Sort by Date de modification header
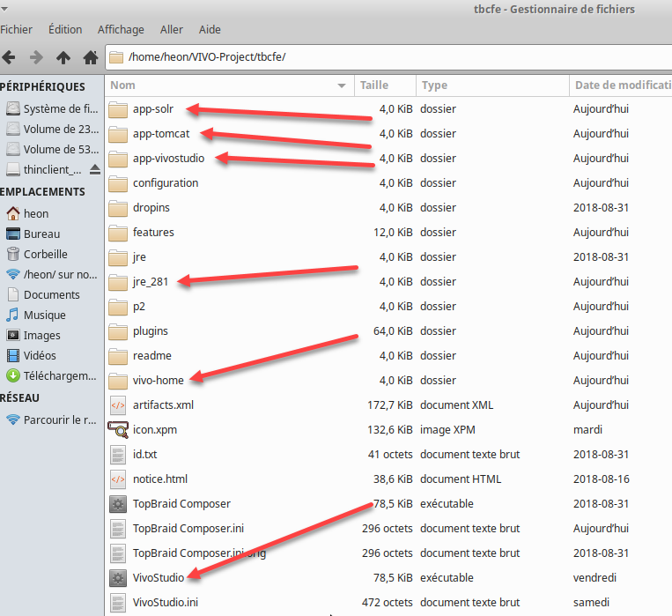Viewport: 672px width, 616px height. tap(621, 85)
